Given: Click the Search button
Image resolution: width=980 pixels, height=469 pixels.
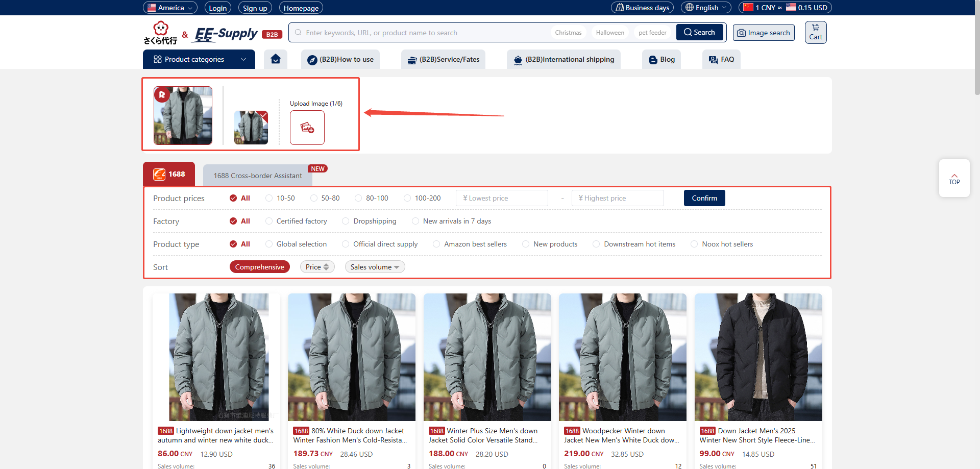Looking at the screenshot, I should pyautogui.click(x=700, y=32).
